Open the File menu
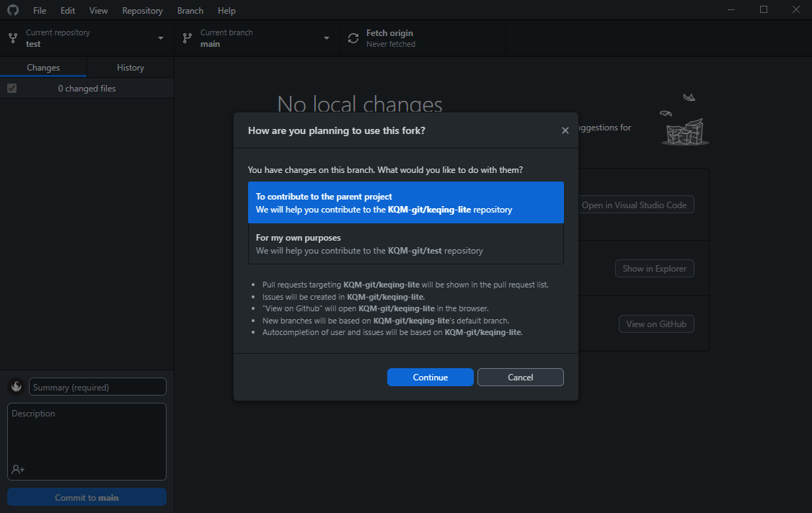 [x=40, y=11]
